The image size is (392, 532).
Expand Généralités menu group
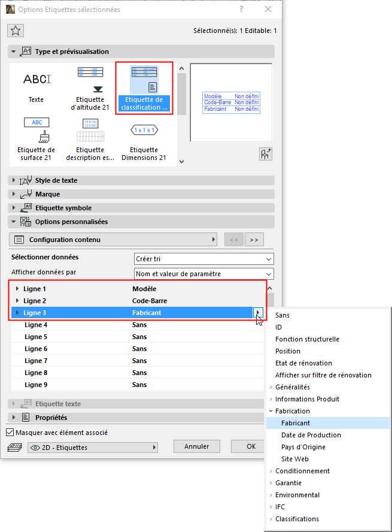pyautogui.click(x=271, y=387)
